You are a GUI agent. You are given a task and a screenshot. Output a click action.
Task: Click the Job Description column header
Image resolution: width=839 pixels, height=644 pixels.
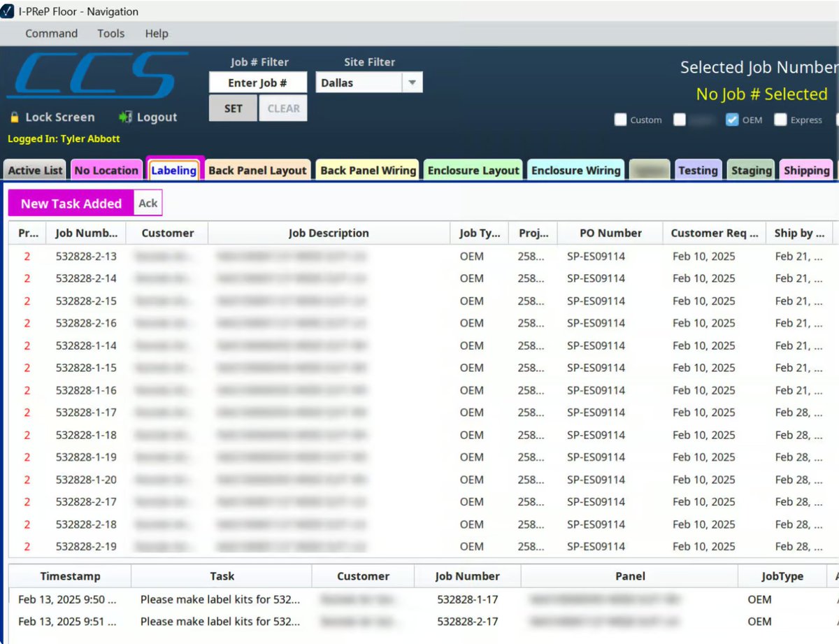click(329, 233)
